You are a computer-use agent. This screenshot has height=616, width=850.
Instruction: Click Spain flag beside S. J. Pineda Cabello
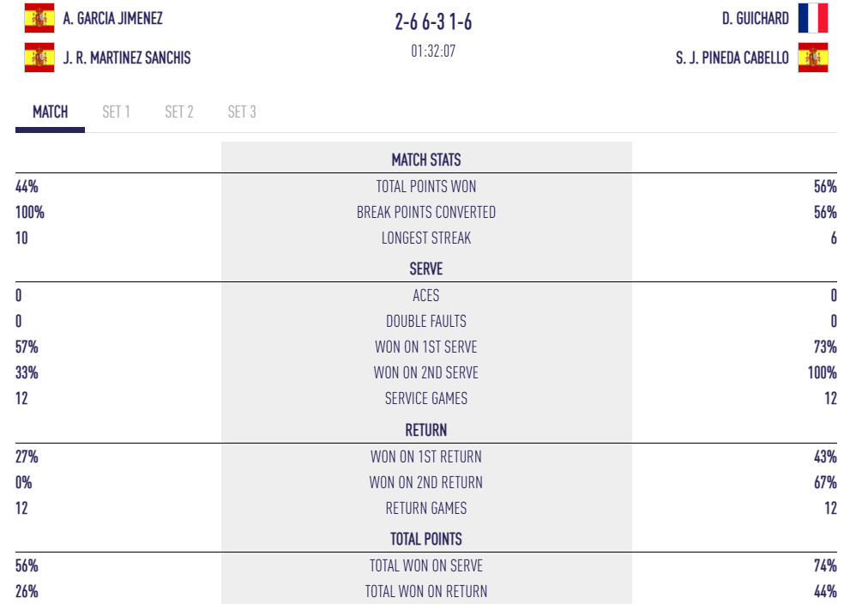click(x=812, y=57)
